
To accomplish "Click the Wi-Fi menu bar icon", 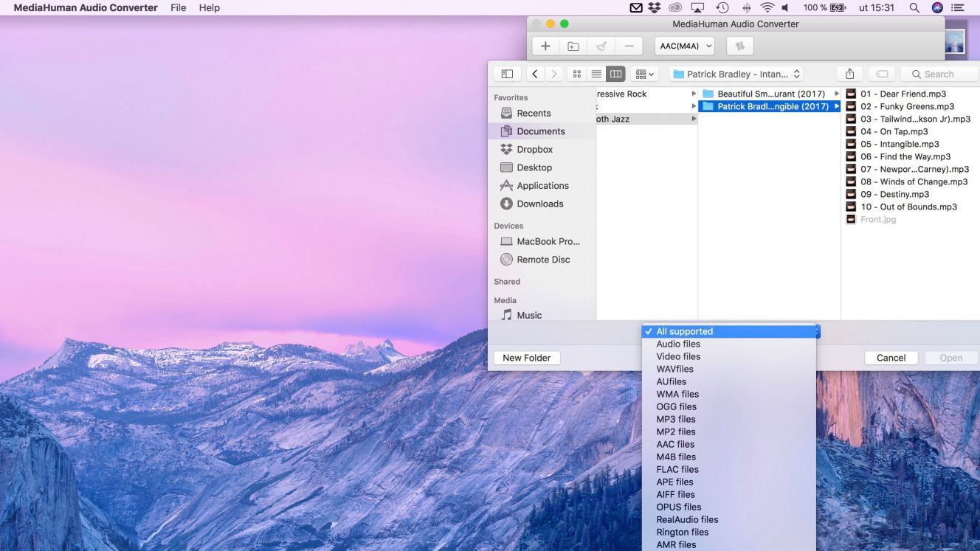I will tap(767, 7).
